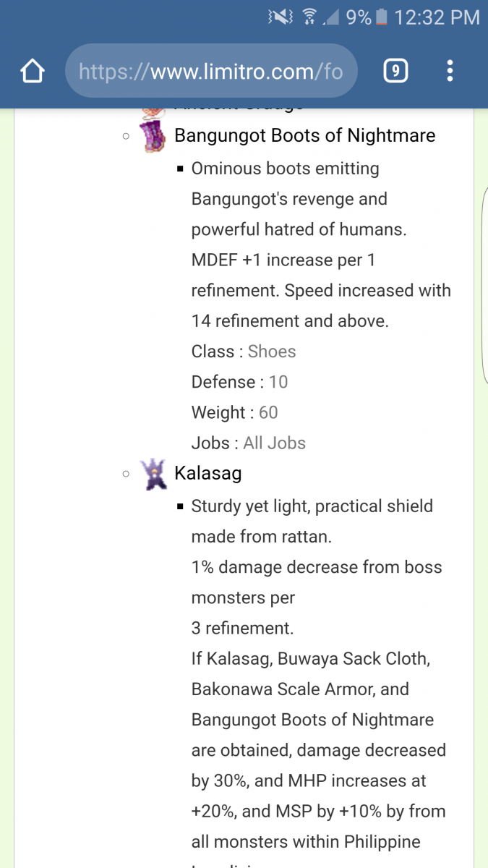Tap the browser home icon
The height and width of the screenshot is (868, 488).
tap(33, 71)
